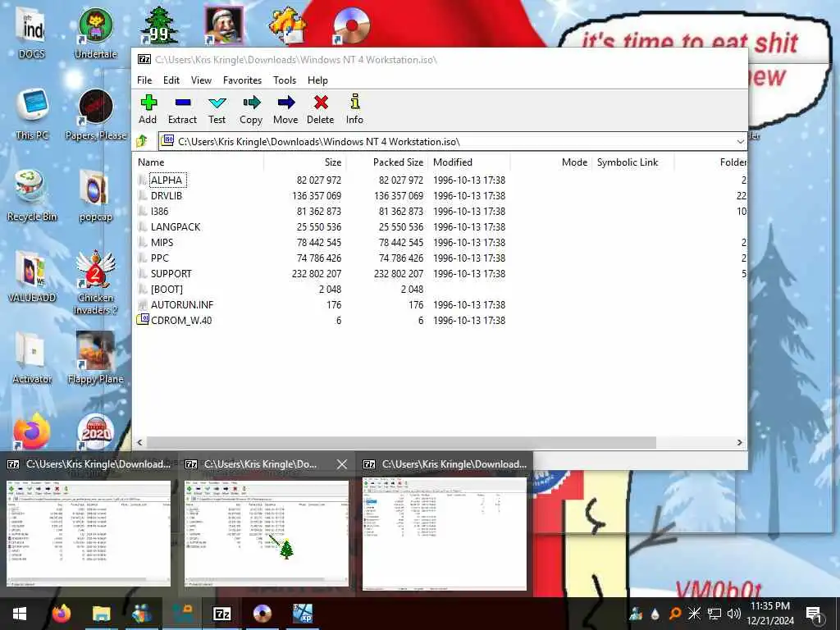Click the scroll right arrow in file list
The height and width of the screenshot is (630, 840).
coord(739,442)
